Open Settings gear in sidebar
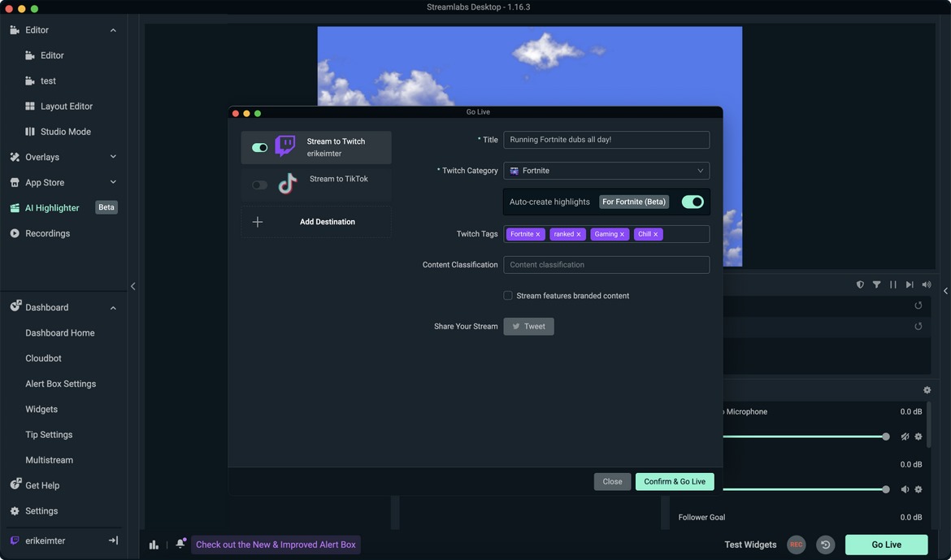The width and height of the screenshot is (951, 560). 15,511
